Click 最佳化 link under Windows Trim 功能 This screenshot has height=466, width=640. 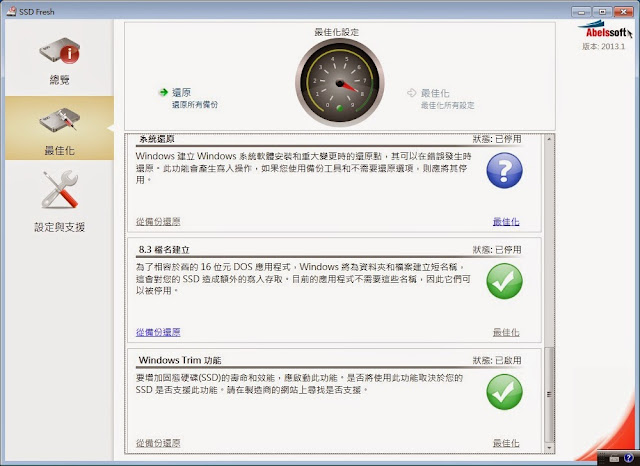click(506, 443)
